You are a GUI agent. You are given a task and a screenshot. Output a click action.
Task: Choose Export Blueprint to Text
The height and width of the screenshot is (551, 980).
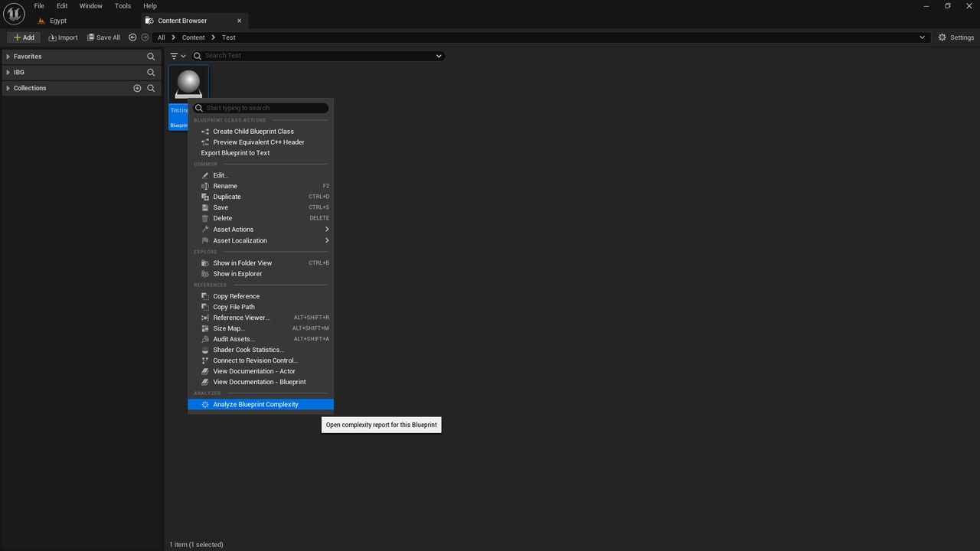[260, 153]
